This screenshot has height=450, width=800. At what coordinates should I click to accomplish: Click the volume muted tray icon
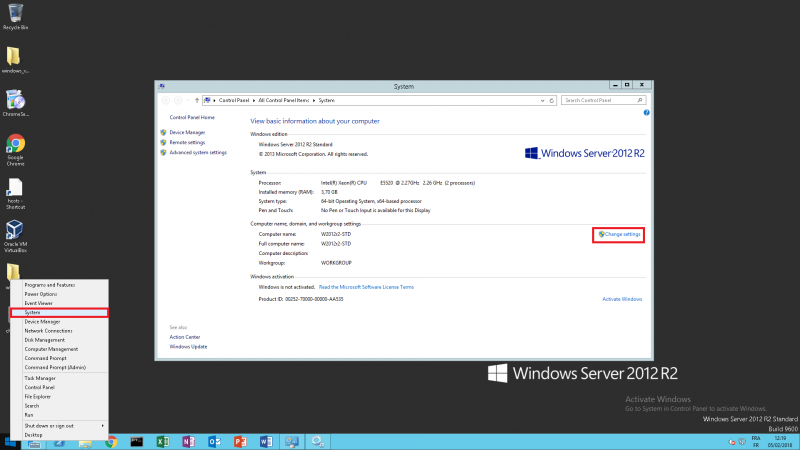732,442
